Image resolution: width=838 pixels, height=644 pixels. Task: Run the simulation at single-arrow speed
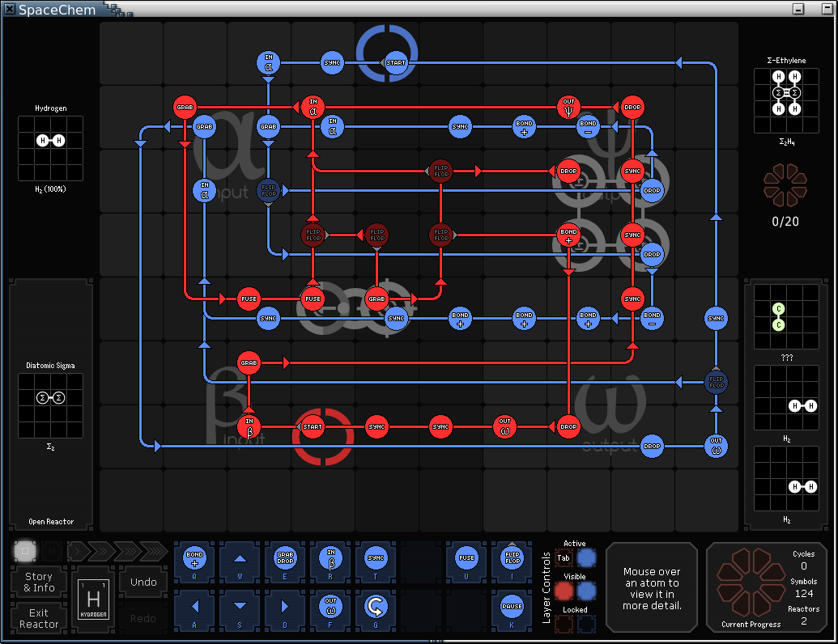78,550
